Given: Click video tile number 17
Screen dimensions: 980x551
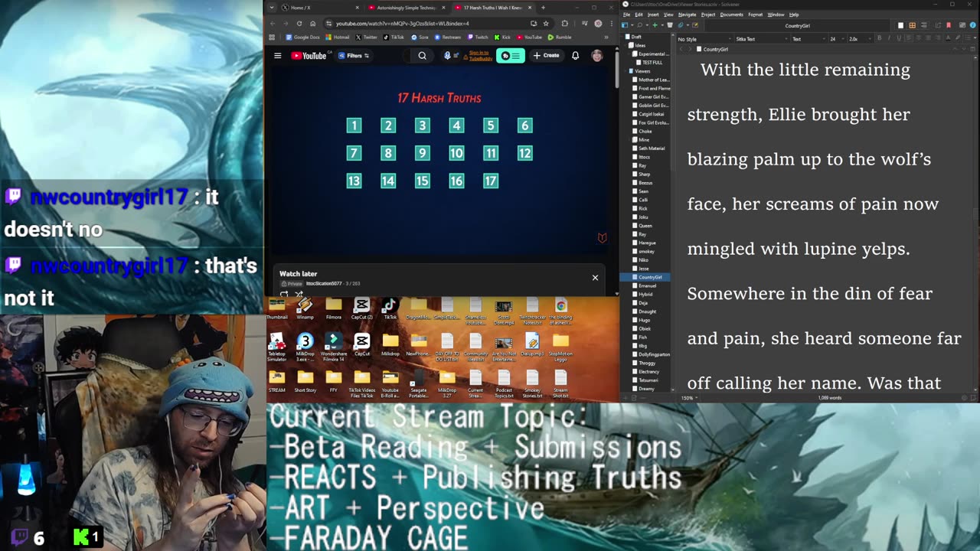Looking at the screenshot, I should click(x=491, y=181).
